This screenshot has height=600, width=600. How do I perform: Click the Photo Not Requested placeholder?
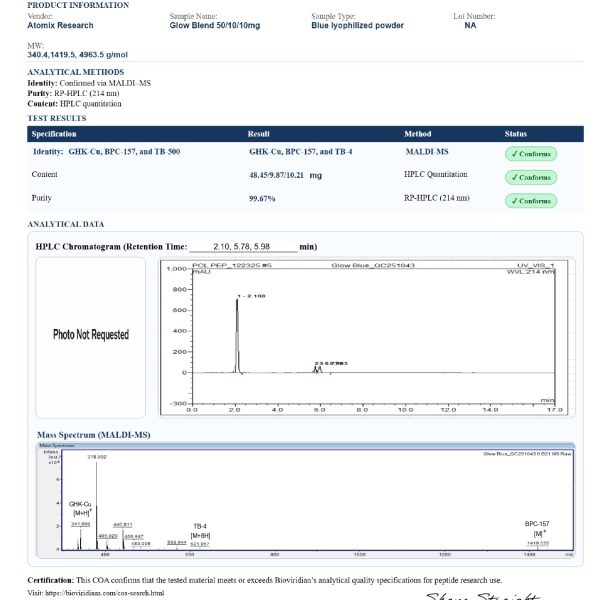pyautogui.click(x=91, y=334)
